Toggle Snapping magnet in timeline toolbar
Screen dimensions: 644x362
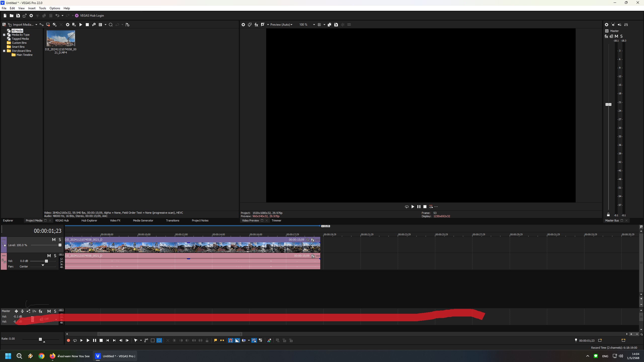point(230,340)
